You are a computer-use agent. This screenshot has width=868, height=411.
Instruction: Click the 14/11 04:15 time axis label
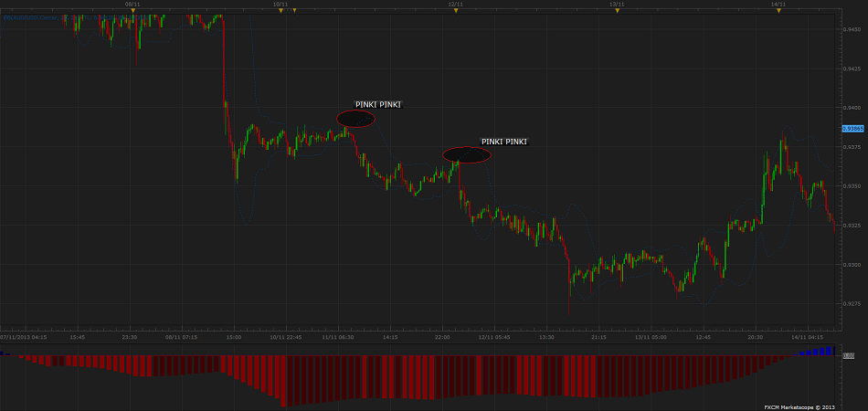click(807, 337)
